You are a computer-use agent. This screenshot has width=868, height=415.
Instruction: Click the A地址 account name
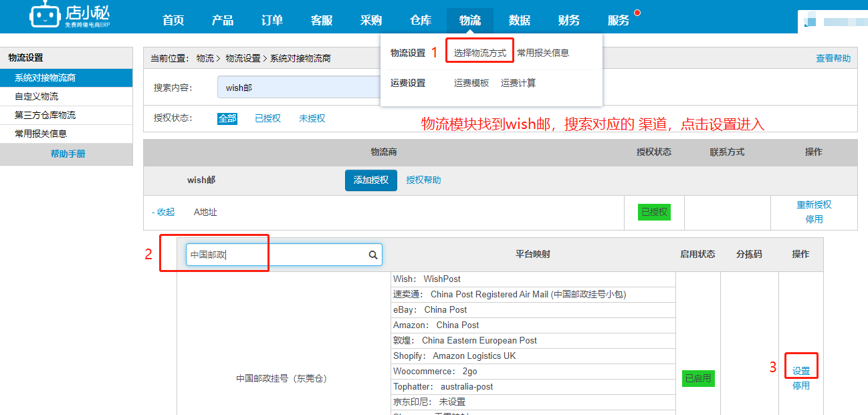click(205, 212)
